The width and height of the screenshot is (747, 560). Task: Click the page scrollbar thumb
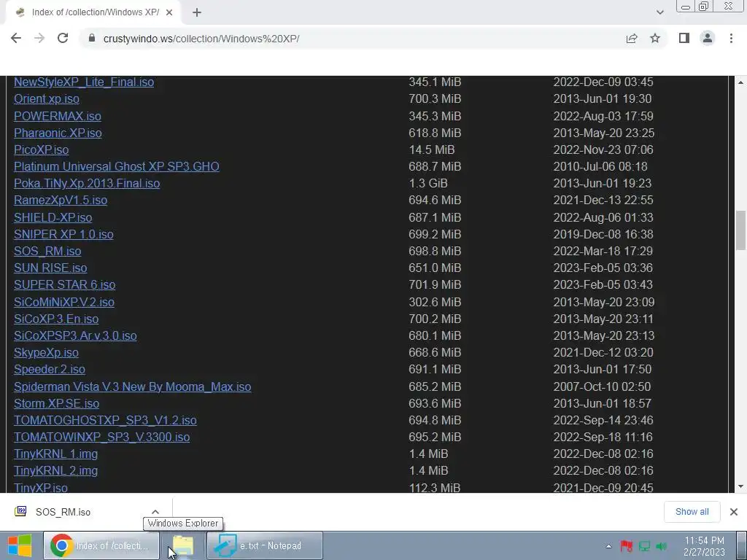[740, 230]
